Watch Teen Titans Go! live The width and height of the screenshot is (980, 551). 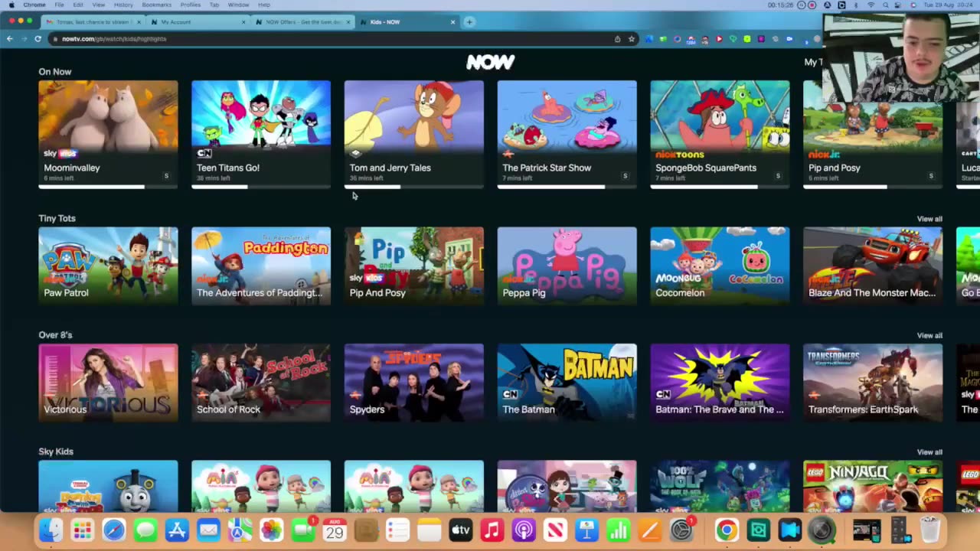tap(261, 133)
